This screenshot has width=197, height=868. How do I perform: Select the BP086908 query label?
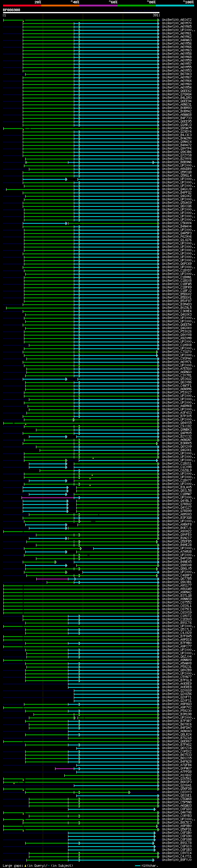[x=11, y=10]
